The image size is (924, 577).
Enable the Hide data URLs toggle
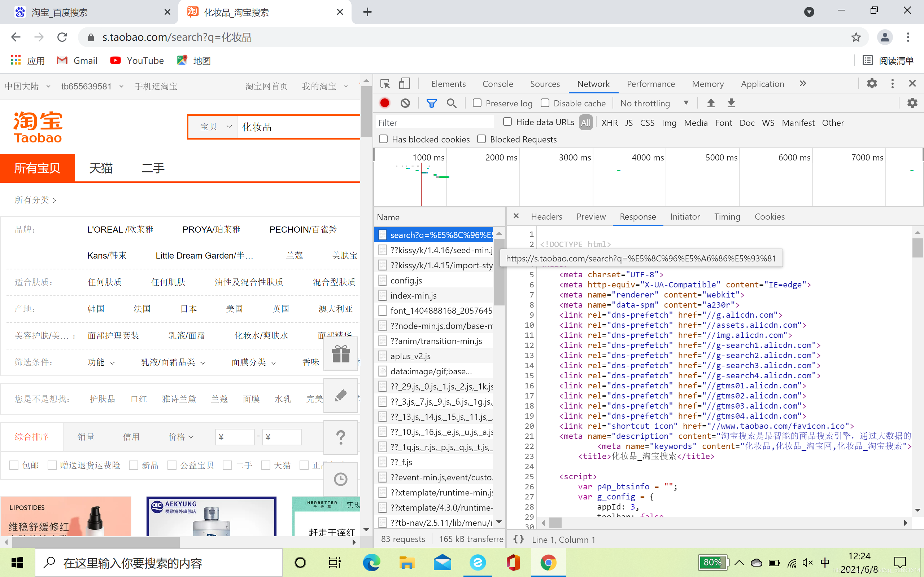click(507, 122)
